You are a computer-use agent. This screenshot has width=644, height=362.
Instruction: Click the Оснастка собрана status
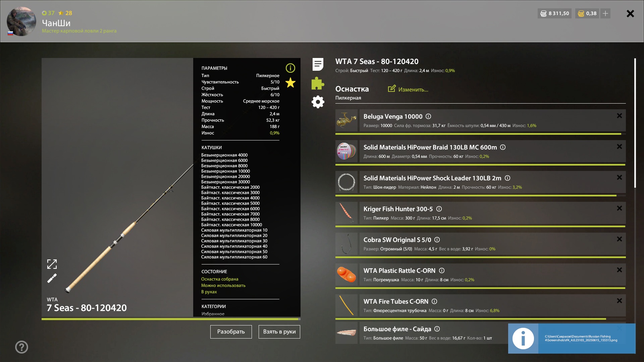point(220,279)
